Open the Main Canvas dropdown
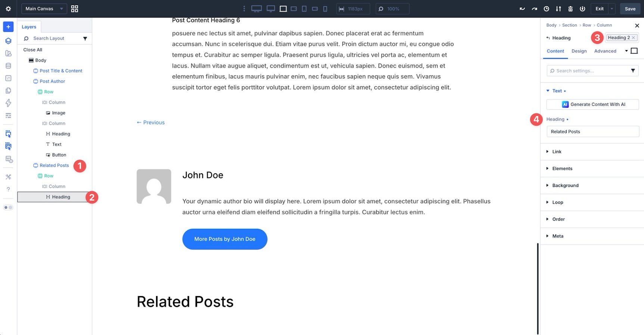This screenshot has height=335, width=644. pos(44,9)
